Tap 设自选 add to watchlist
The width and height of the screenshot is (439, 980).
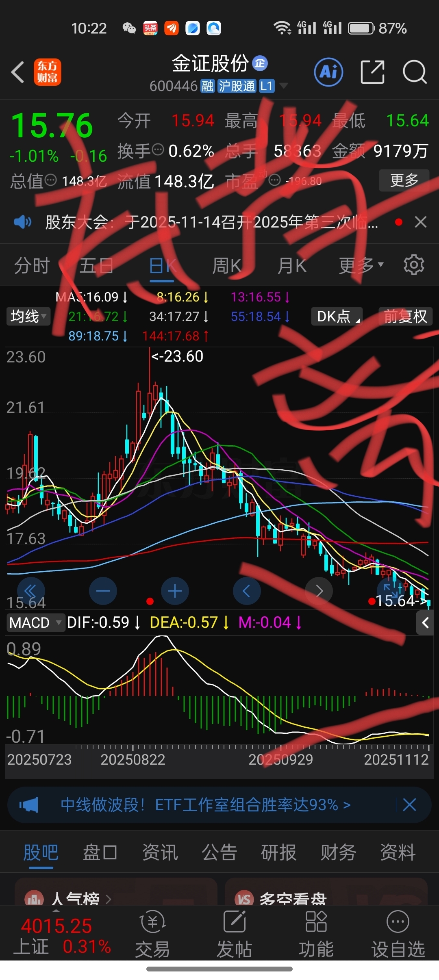coord(398,934)
